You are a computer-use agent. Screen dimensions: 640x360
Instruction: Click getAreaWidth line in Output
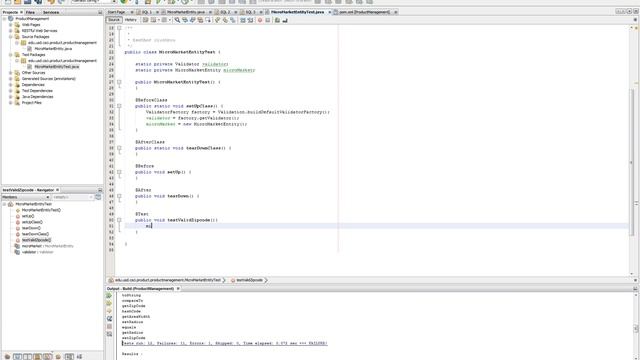tap(136, 316)
